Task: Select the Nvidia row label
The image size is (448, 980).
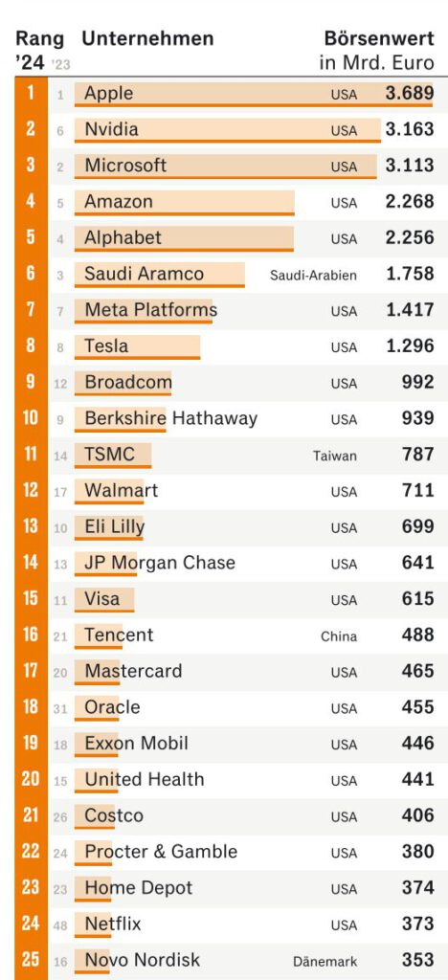Action: point(111,129)
